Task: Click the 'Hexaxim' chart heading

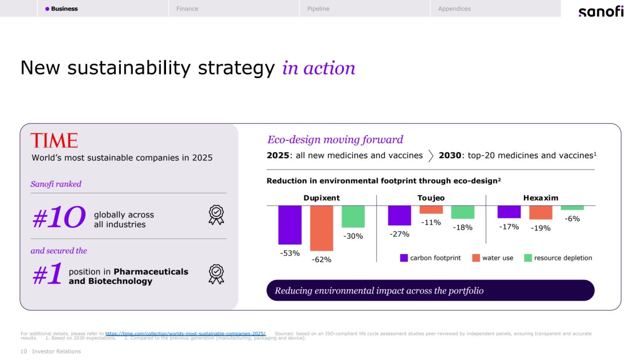Action: tap(541, 198)
